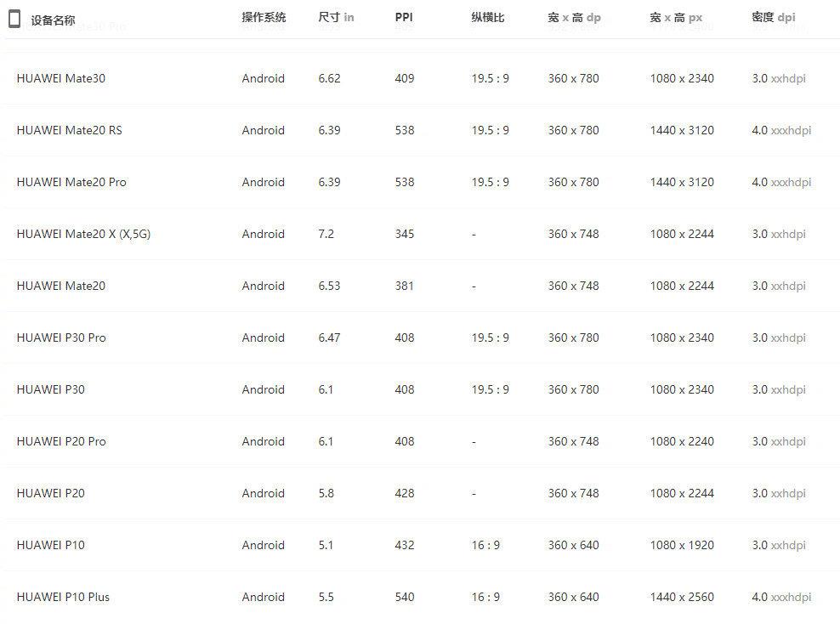Screen dimensions: 840x624
Task: Open the HUAWEI P20 Pro entry
Action: click(61, 441)
